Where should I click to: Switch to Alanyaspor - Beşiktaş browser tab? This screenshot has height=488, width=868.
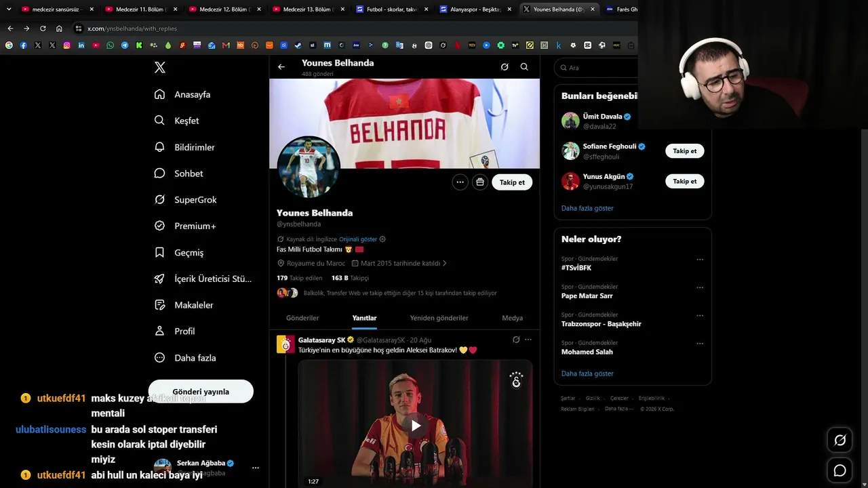tap(476, 9)
